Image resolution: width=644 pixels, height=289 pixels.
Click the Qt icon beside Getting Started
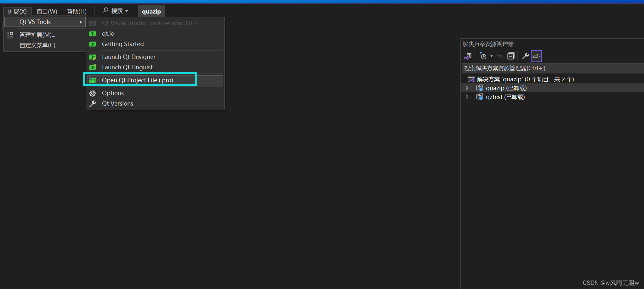coord(93,44)
